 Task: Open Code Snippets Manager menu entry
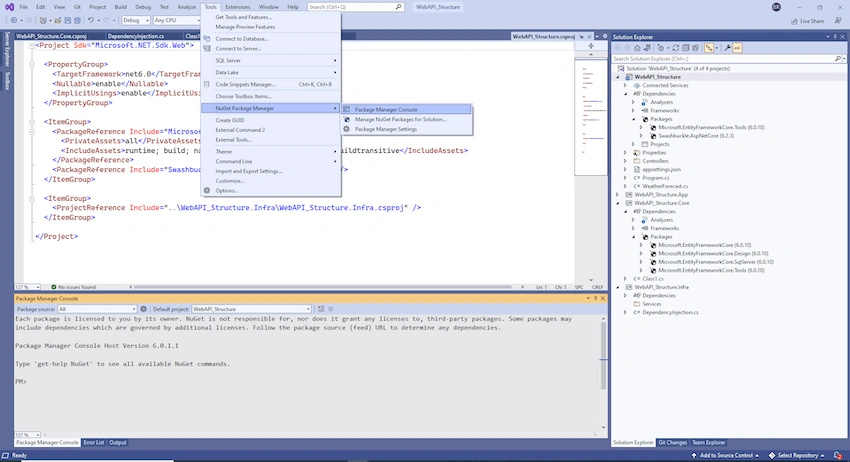(x=271, y=85)
